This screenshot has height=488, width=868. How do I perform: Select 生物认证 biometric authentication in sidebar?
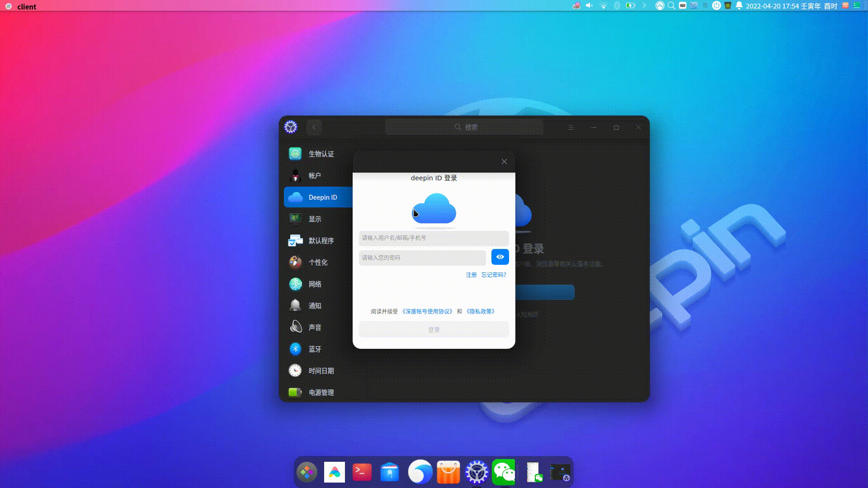click(321, 154)
